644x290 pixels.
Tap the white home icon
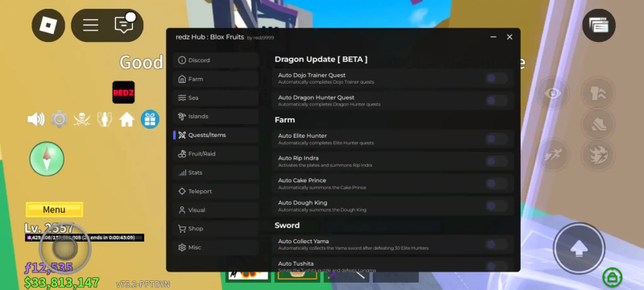[127, 119]
